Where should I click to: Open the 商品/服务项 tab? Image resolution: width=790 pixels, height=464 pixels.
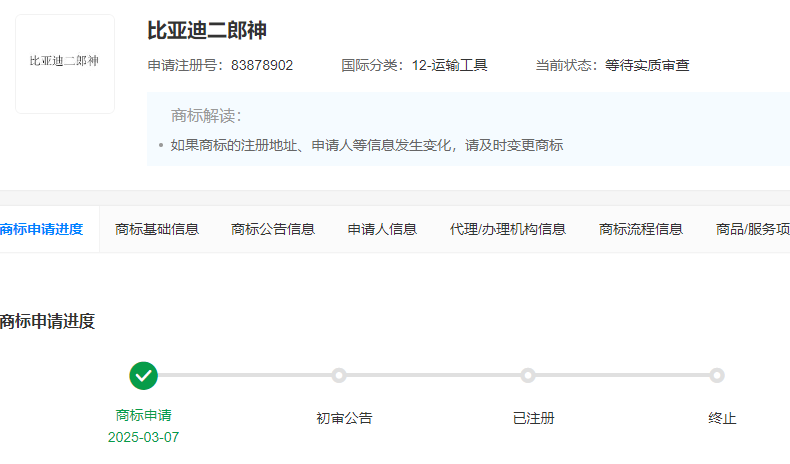point(753,229)
